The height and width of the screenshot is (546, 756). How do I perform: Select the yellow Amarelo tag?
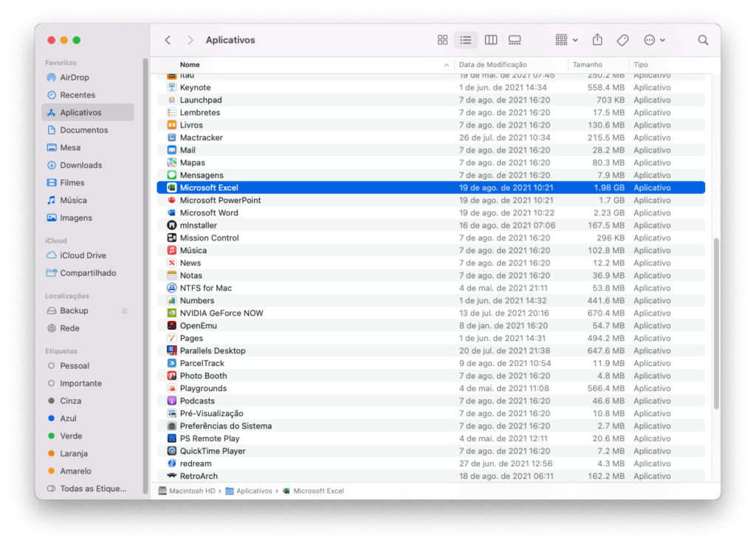click(52, 471)
